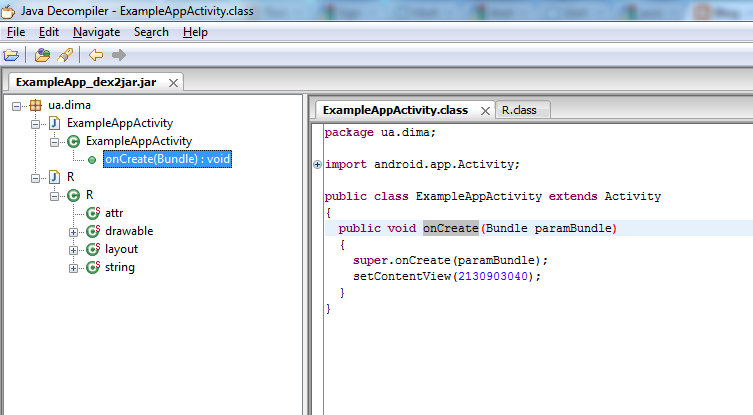This screenshot has width=753, height=415.
Task: Click the super.onCreate line in code
Action: pyautogui.click(x=450, y=260)
